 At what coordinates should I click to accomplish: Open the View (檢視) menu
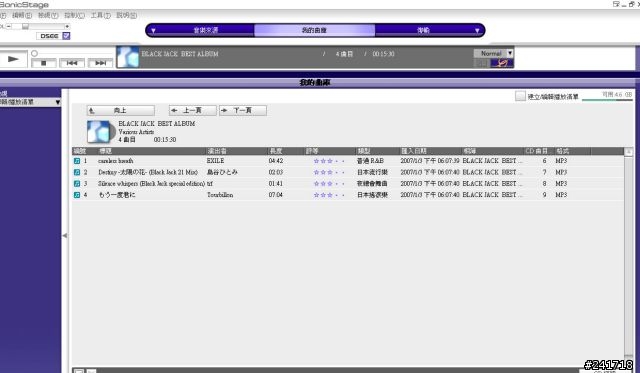click(x=48, y=16)
